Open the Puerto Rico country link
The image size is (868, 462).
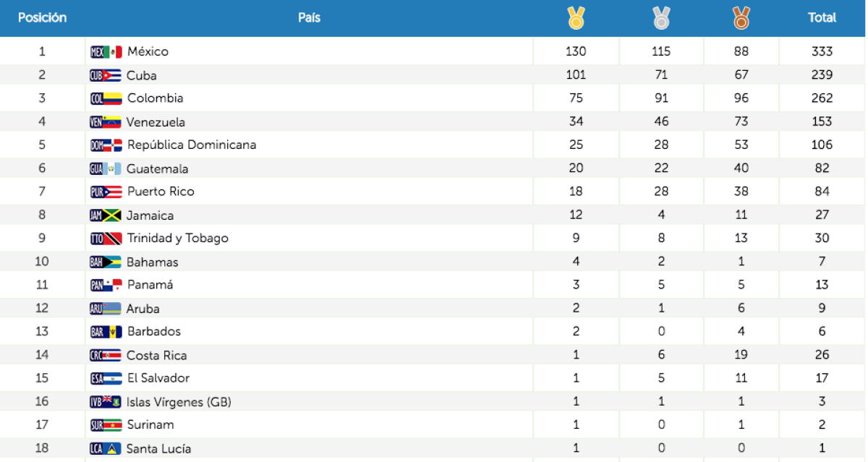161,192
